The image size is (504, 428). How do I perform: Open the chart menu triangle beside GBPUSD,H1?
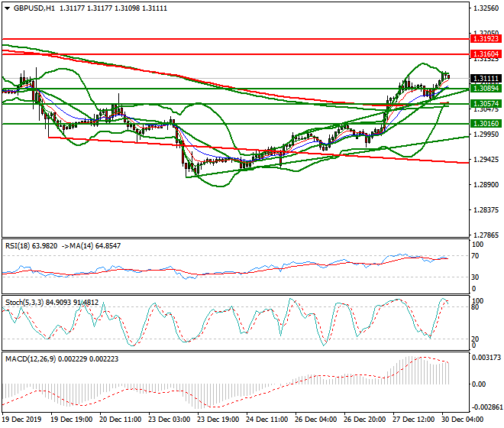tap(7, 8)
